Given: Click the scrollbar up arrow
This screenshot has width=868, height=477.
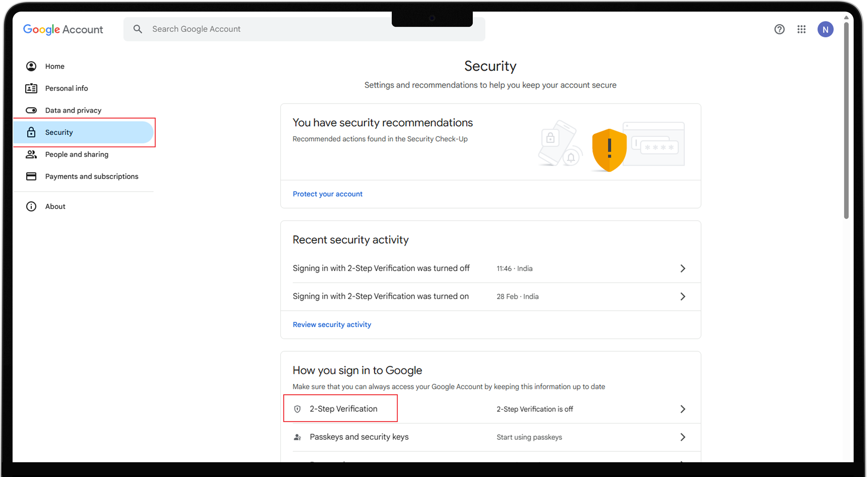Looking at the screenshot, I should [846, 18].
